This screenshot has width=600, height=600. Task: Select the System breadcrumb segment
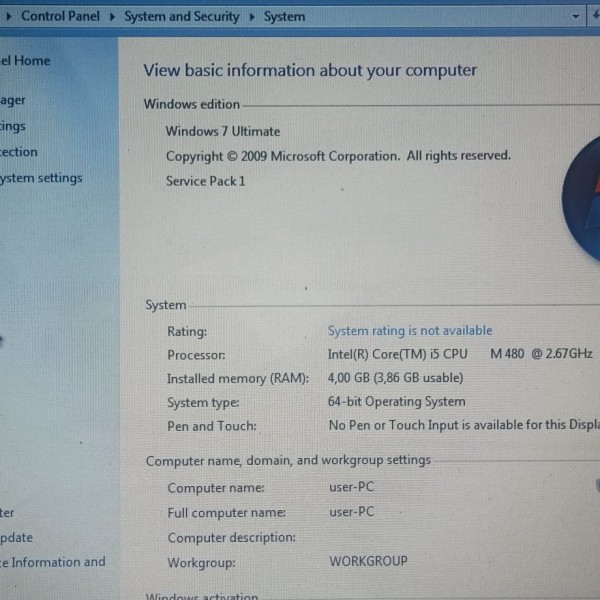[284, 16]
